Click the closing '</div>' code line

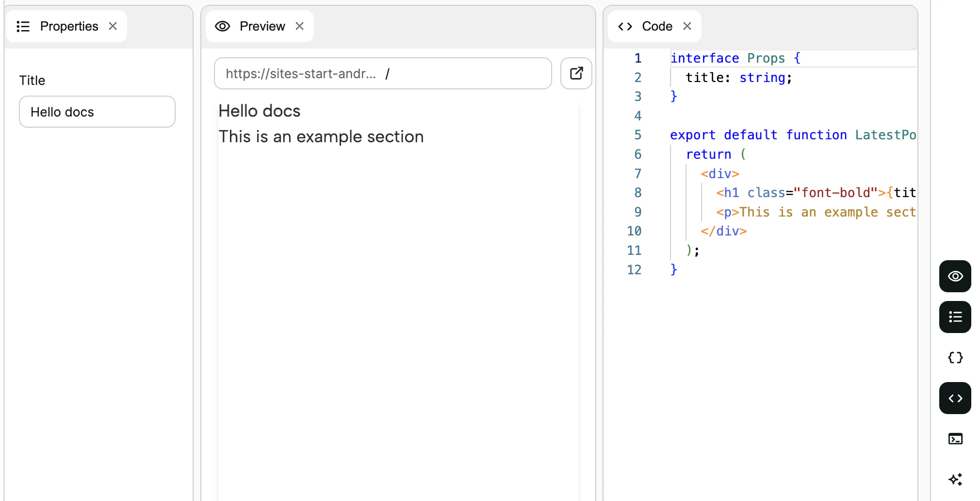[x=723, y=231]
